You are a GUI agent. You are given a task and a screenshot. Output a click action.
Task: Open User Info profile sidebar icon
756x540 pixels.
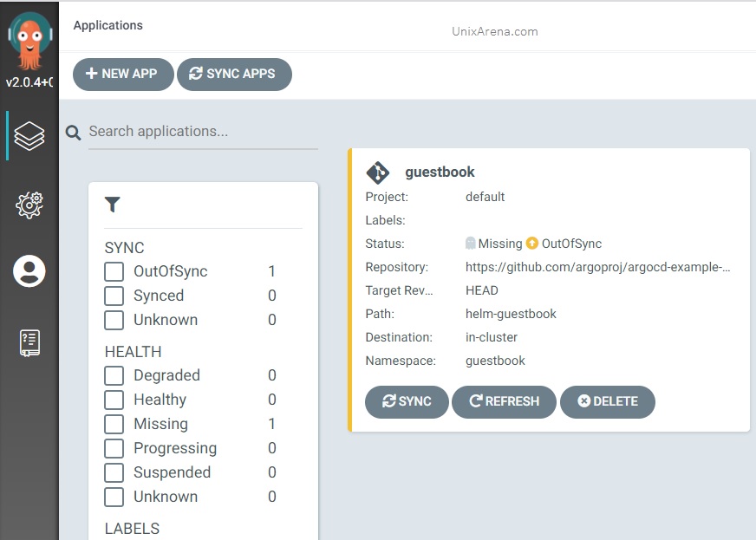(x=29, y=271)
